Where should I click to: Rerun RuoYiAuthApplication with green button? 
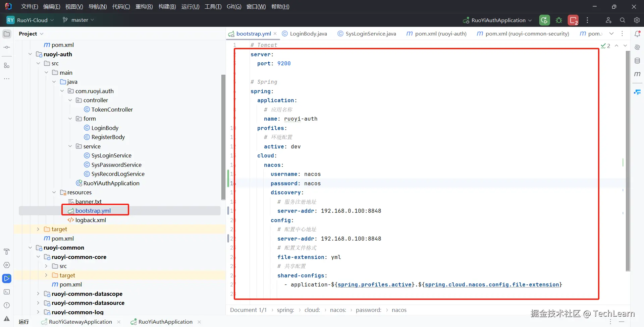pyautogui.click(x=544, y=20)
